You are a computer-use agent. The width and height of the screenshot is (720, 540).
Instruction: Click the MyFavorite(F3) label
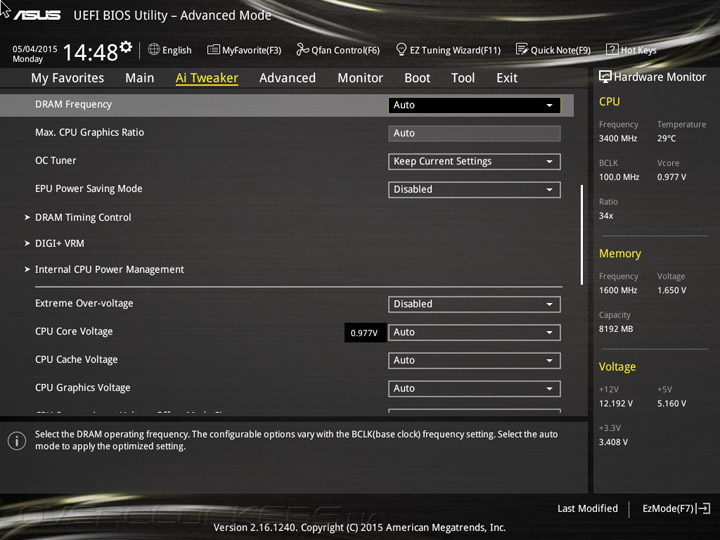point(252,50)
